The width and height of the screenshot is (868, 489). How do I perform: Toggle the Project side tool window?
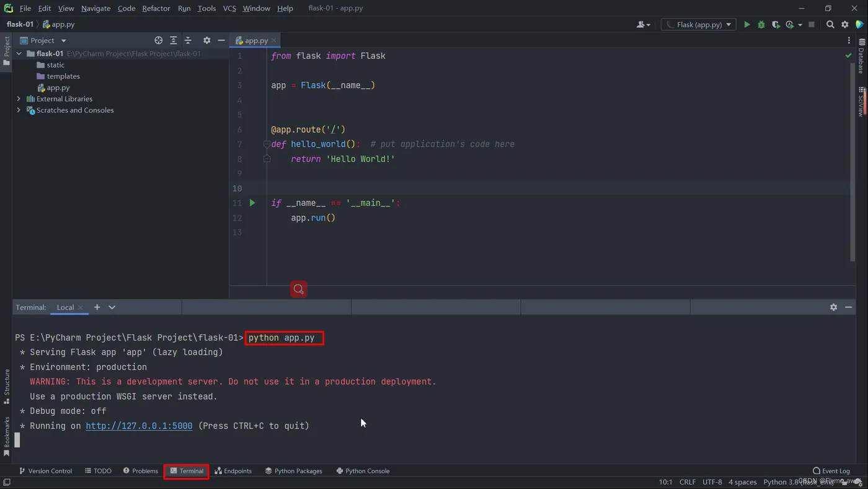[x=6, y=52]
